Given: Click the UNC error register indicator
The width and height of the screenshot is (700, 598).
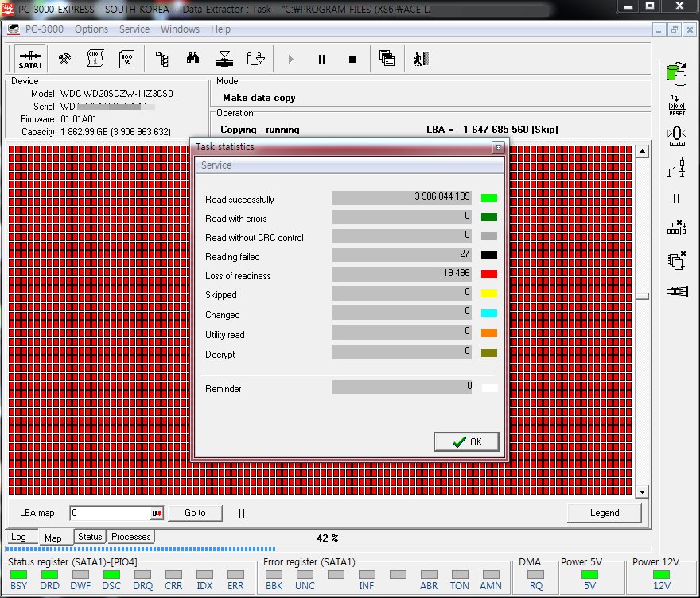Looking at the screenshot, I should (305, 574).
